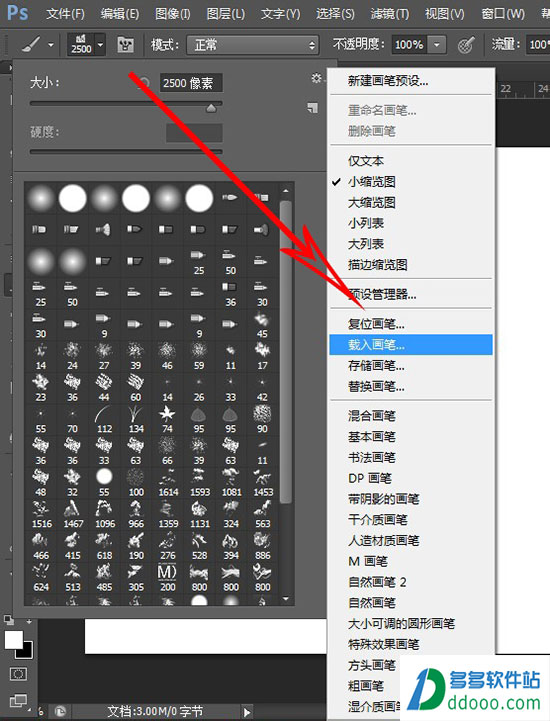The height and width of the screenshot is (721, 550).
Task: Click 复位画笔... entry
Action: pyautogui.click(x=376, y=324)
